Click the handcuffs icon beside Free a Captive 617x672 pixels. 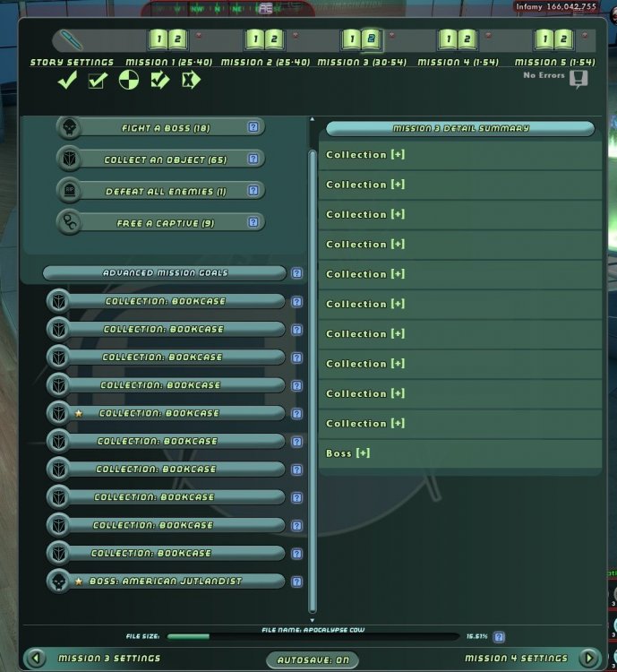(69, 223)
